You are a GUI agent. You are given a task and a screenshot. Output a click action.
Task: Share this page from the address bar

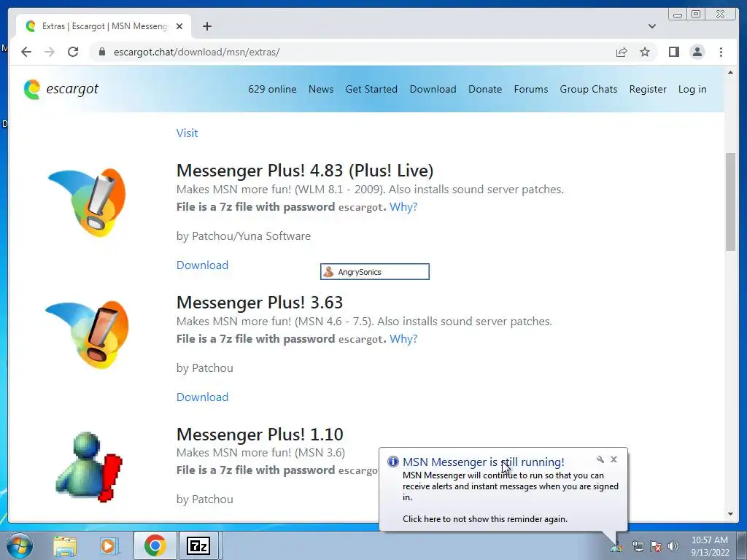click(x=622, y=52)
